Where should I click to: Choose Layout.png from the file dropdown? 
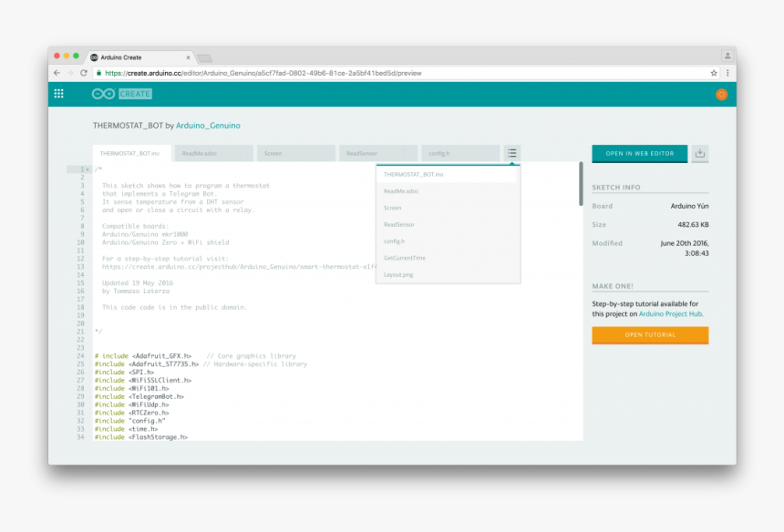[x=398, y=274]
